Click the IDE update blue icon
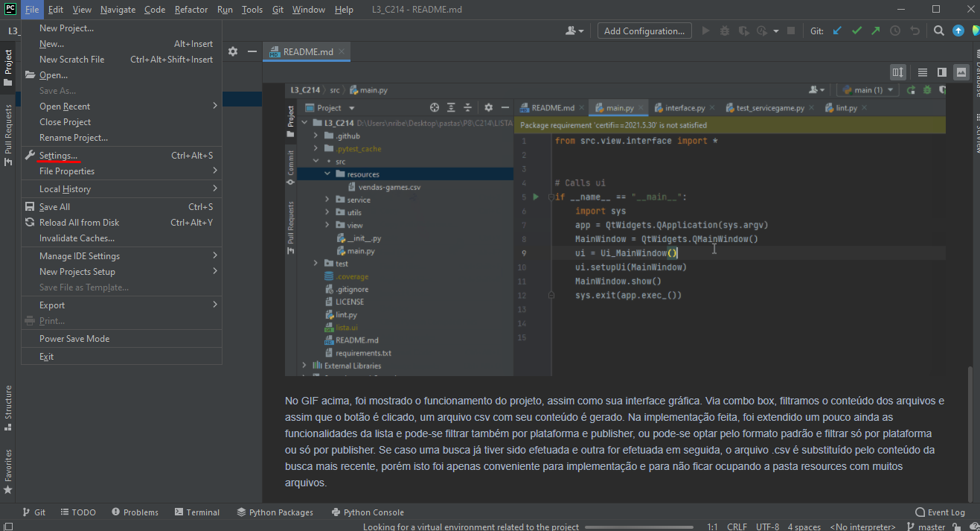Viewport: 980px width, 531px height. tap(958, 31)
